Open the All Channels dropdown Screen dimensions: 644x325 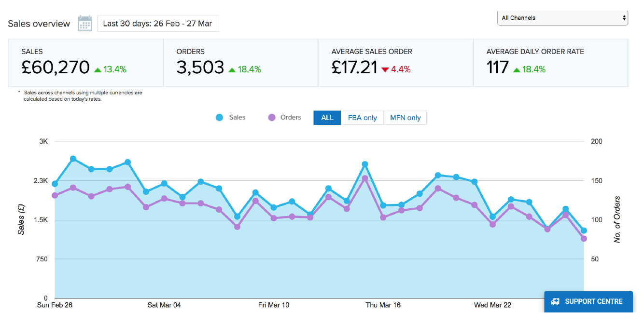[562, 18]
